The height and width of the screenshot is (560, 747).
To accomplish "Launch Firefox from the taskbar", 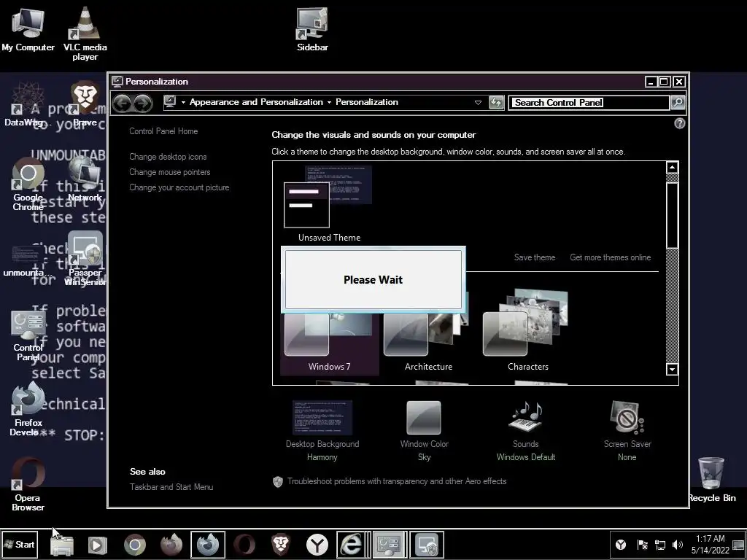I will (x=171, y=545).
